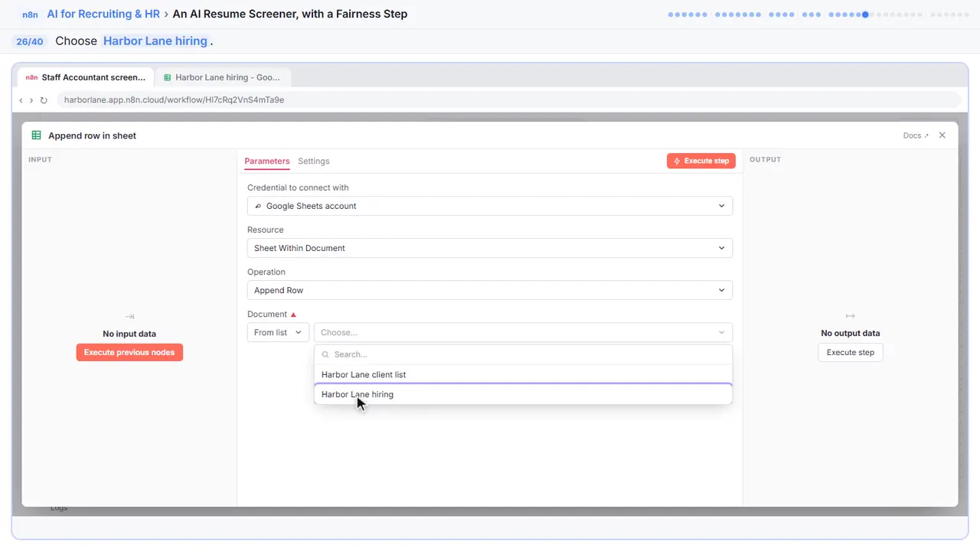The width and height of the screenshot is (980, 551).
Task: Open the Docs link
Action: (916, 135)
